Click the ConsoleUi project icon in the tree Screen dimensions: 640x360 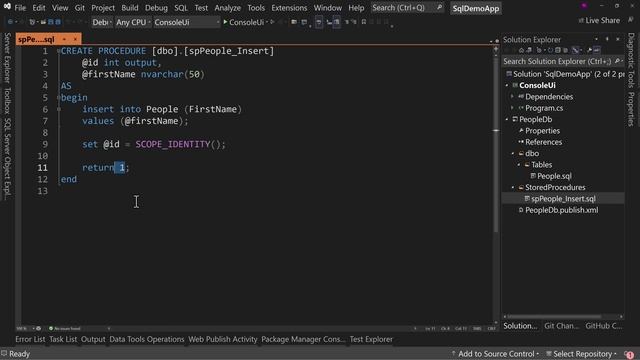pyautogui.click(x=515, y=85)
